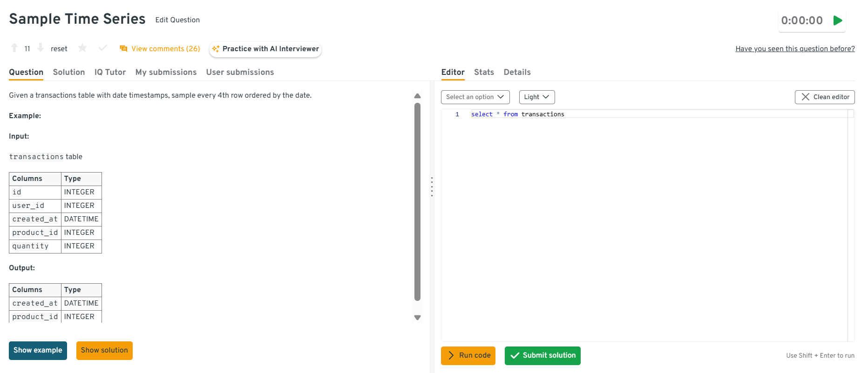Submit solution with the green button
Viewport: 868px width, 373px height.
point(542,356)
